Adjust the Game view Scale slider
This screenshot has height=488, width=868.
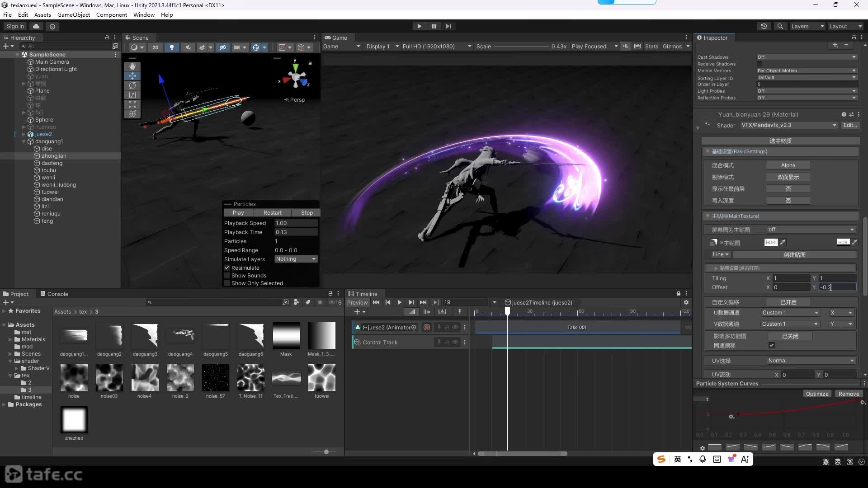pyautogui.click(x=520, y=46)
